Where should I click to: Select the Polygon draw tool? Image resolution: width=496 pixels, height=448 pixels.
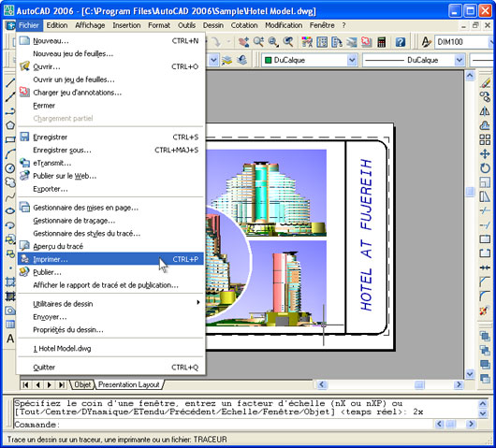[10, 125]
